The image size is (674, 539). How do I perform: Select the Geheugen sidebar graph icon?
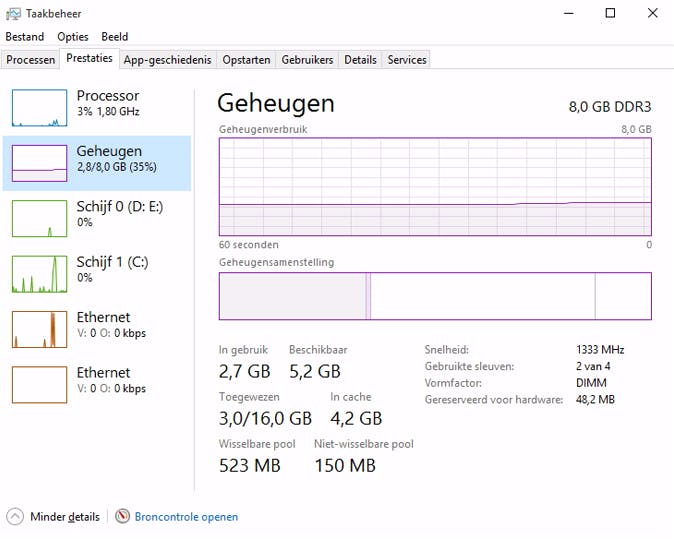[x=39, y=162]
